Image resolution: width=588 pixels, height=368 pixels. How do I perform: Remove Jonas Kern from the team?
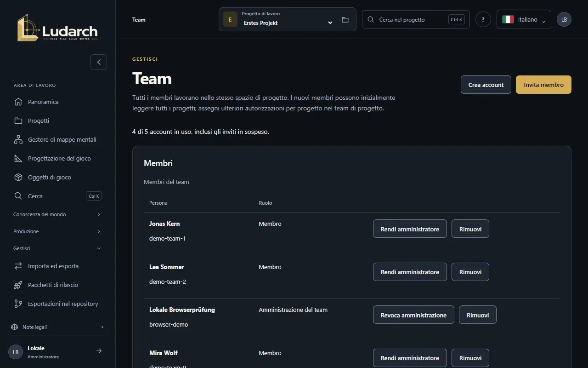[470, 229]
